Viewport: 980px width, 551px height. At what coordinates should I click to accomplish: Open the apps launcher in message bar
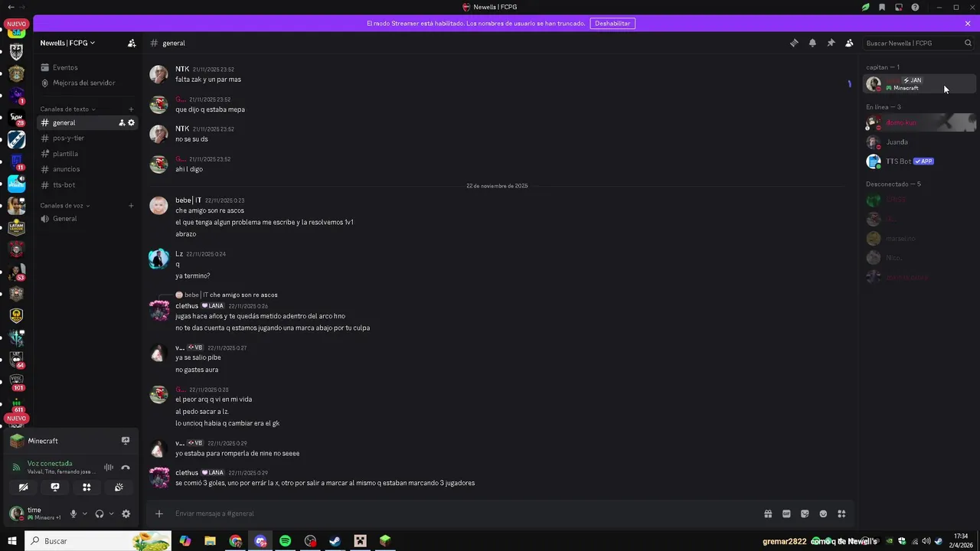pos(841,514)
